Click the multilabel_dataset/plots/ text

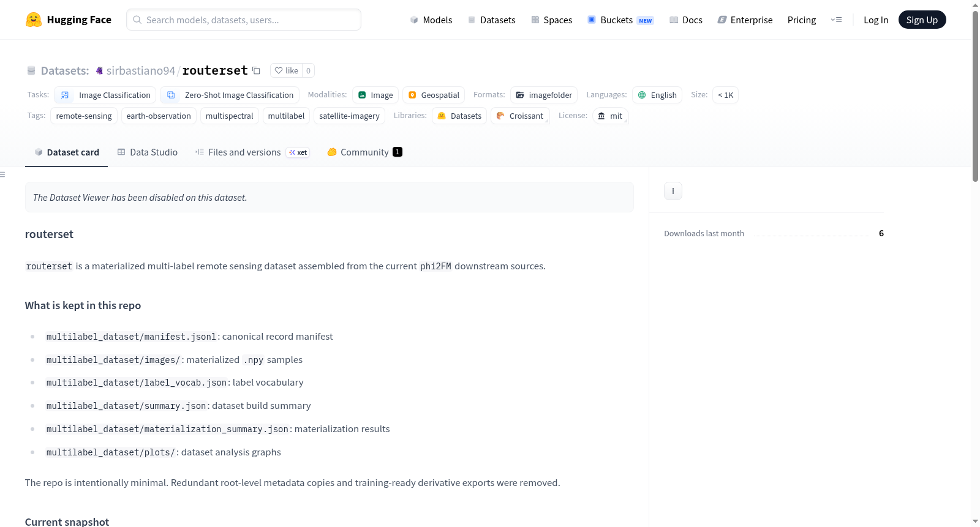point(111,452)
